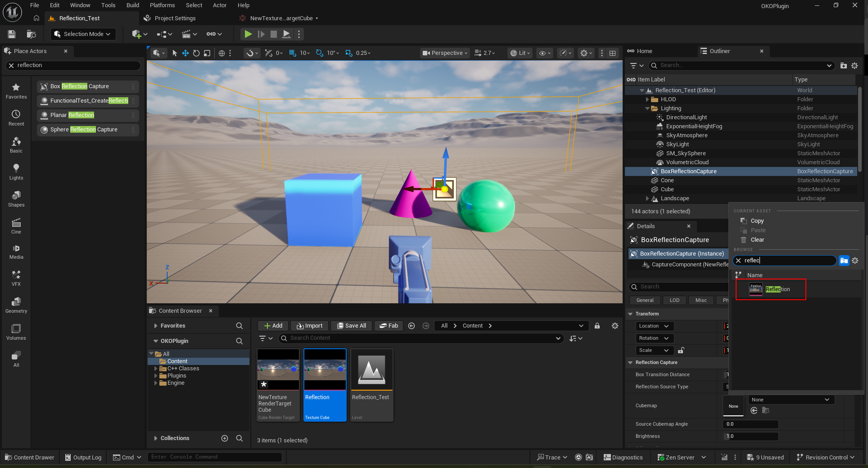Adjust the Brightness value field
Viewport: 868px width, 468px height.
pos(750,436)
